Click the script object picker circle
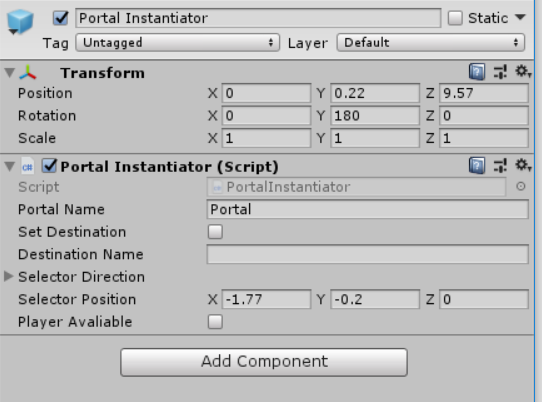 (521, 187)
